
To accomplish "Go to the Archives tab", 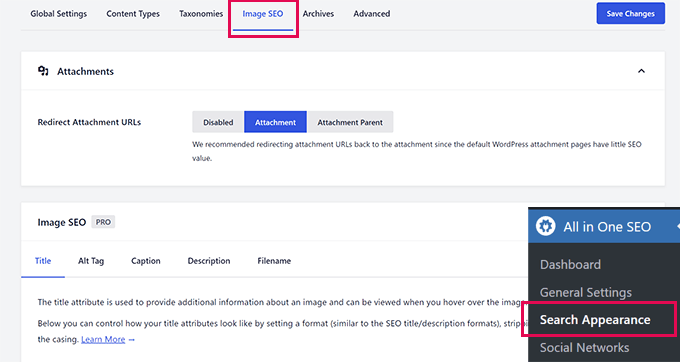I will tap(318, 14).
